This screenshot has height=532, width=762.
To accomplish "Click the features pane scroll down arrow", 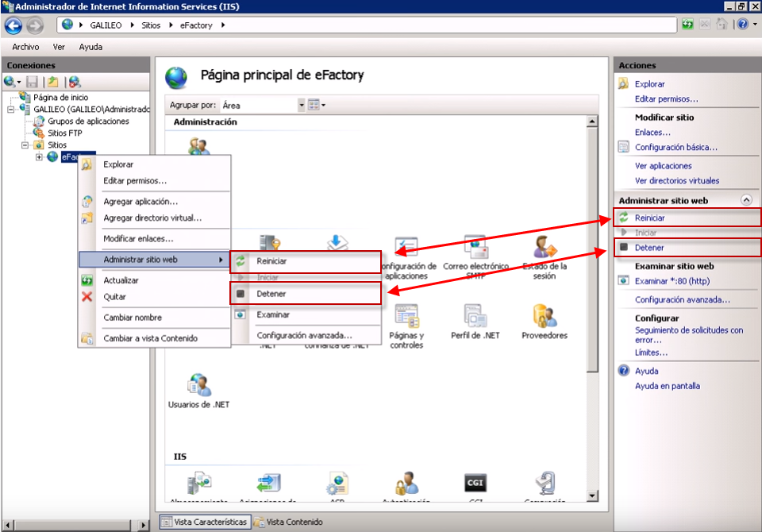I will coord(592,496).
